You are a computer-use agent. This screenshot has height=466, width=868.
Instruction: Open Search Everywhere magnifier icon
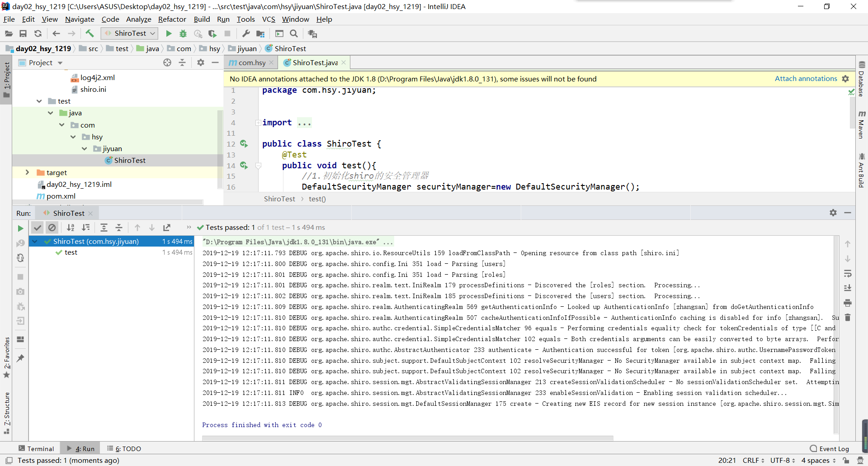[294, 33]
